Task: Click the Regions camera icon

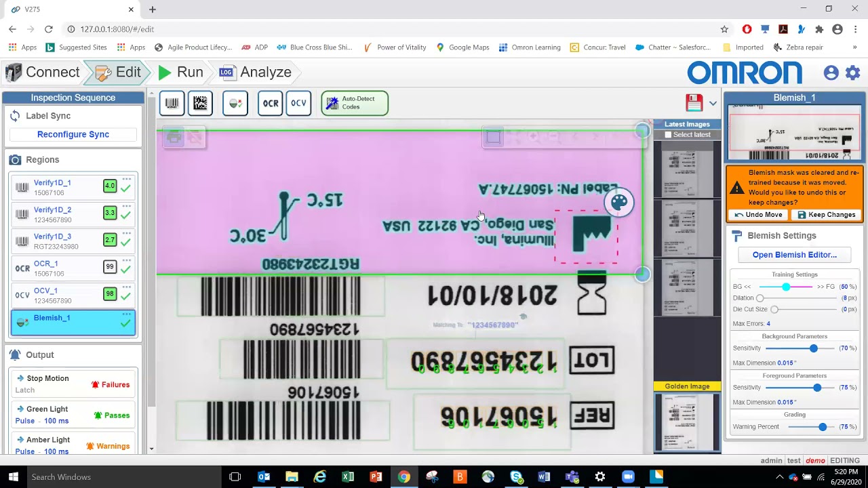Action: (x=15, y=160)
